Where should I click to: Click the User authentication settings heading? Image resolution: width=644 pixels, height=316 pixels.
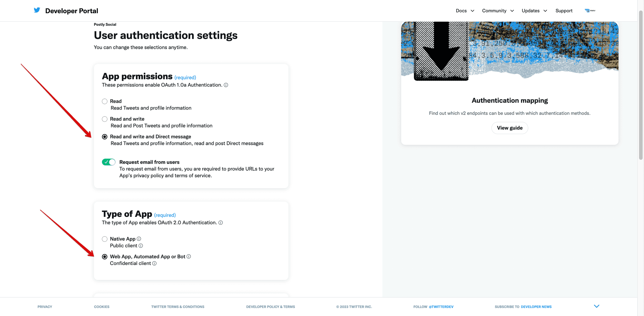[x=166, y=35]
